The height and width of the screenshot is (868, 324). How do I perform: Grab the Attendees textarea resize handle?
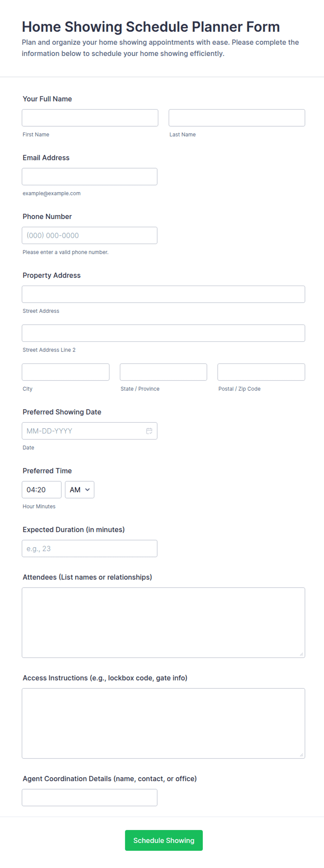pyautogui.click(x=301, y=654)
